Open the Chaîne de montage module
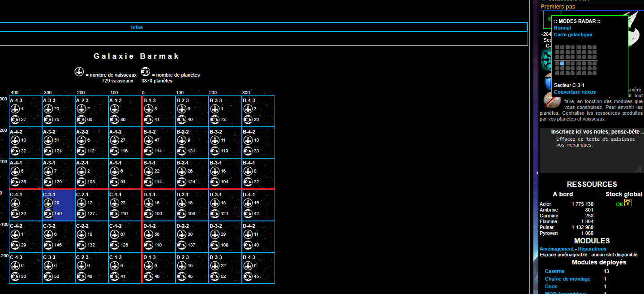The image size is (644, 294). (567, 279)
